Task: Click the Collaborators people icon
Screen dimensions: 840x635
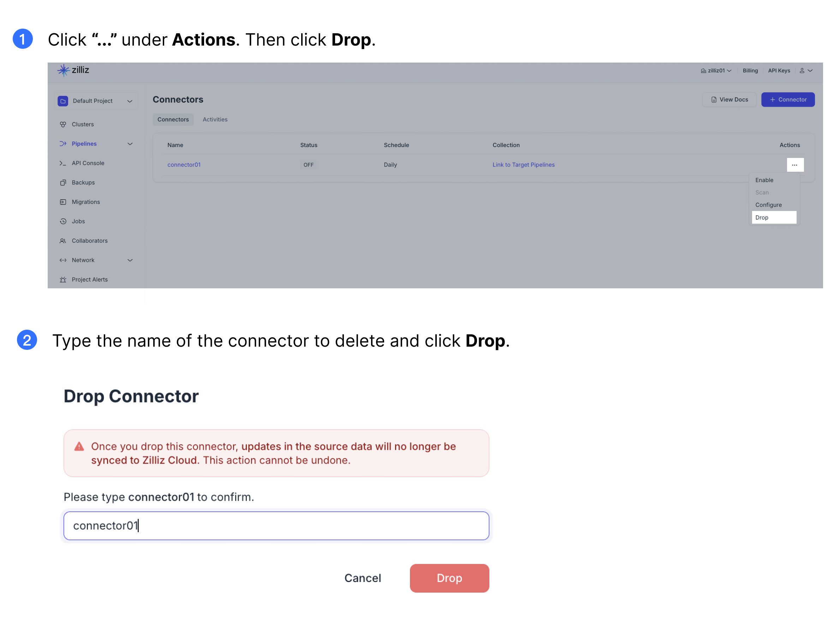Action: click(63, 241)
